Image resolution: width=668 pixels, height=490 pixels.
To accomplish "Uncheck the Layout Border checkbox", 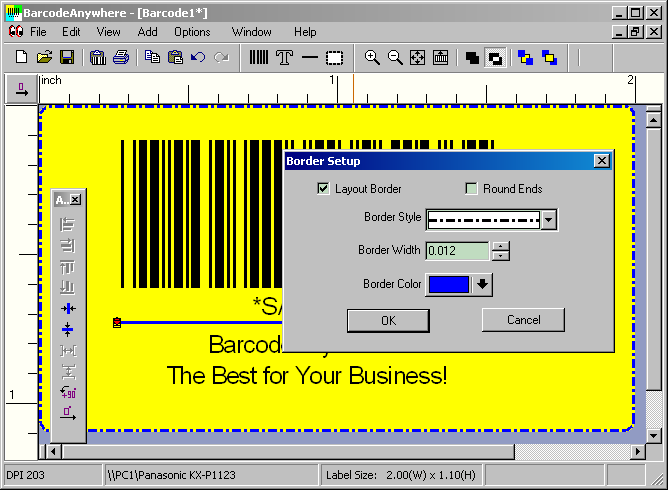I will click(323, 188).
